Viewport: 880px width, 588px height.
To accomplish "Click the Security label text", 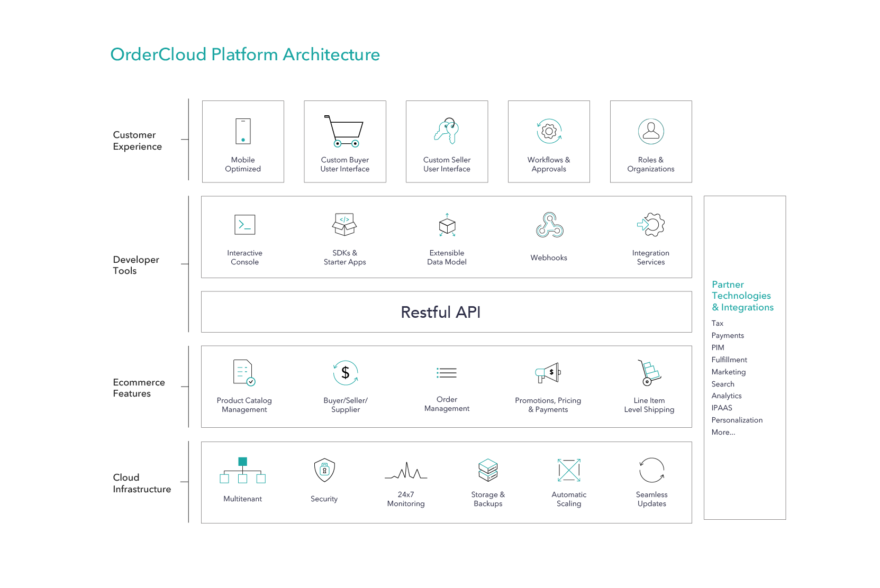I will [x=324, y=499].
